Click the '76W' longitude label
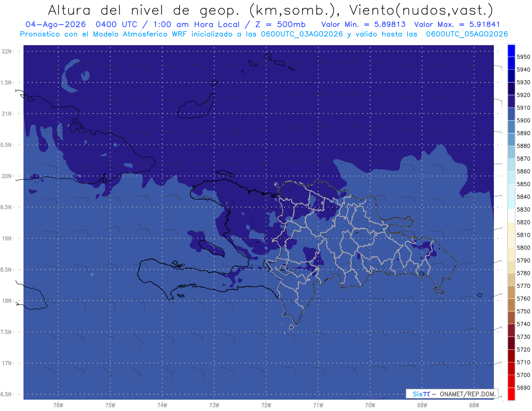 [58, 405]
